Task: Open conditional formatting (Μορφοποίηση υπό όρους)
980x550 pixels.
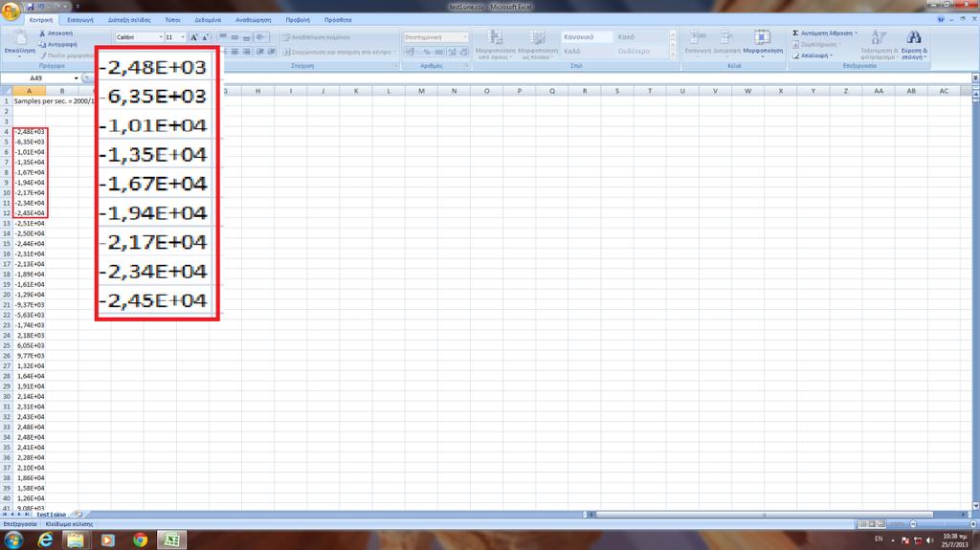Action: pyautogui.click(x=495, y=45)
